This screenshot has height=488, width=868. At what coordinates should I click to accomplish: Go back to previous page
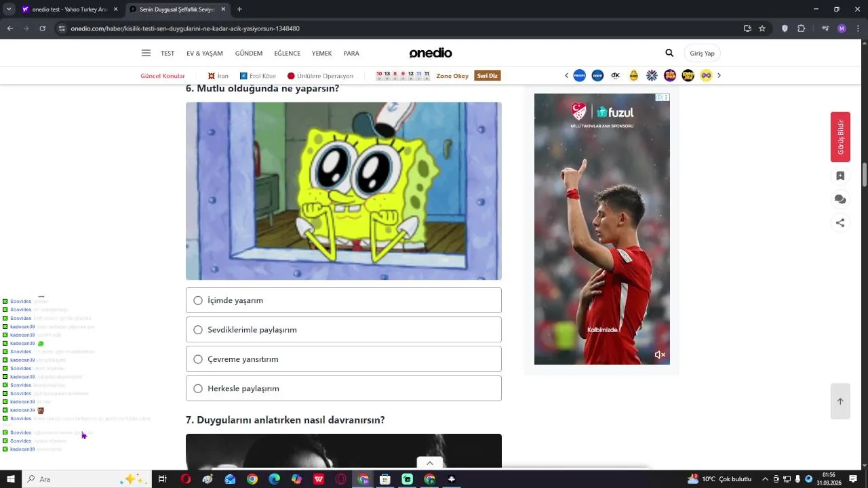[x=10, y=28]
